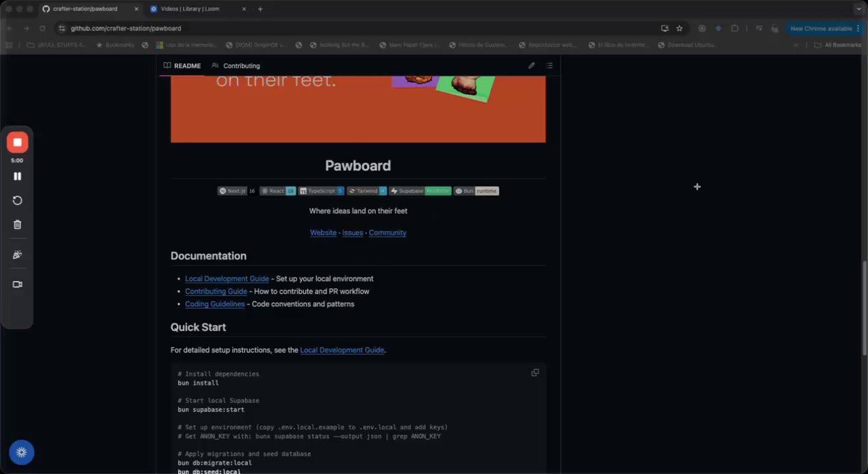Screen dimensions: 868x474
Task: Click the React 19 badge
Action: pyautogui.click(x=278, y=191)
